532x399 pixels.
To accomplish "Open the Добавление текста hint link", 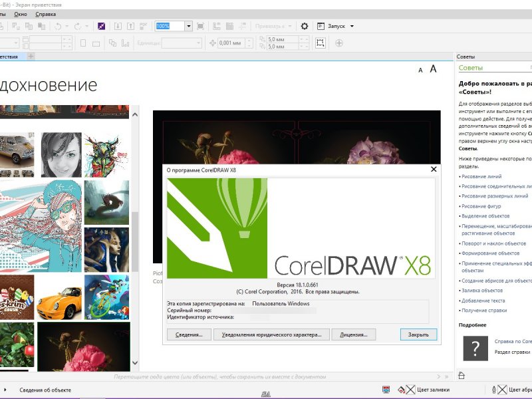I will click(483, 301).
